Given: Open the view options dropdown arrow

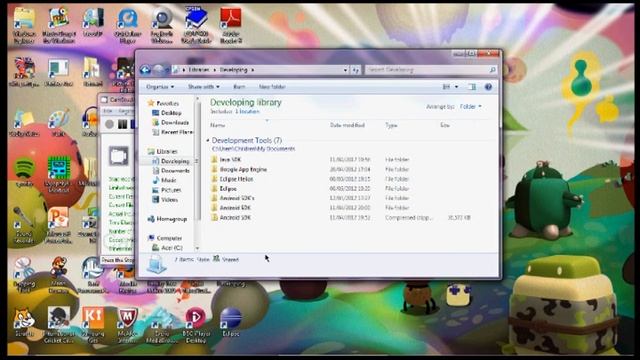Looking at the screenshot, I should pos(456,87).
